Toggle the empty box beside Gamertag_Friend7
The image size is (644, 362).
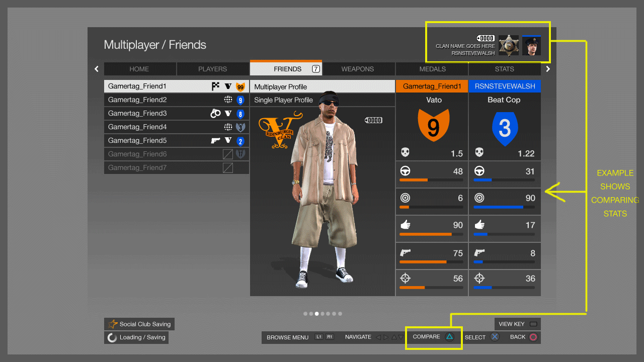pyautogui.click(x=228, y=168)
